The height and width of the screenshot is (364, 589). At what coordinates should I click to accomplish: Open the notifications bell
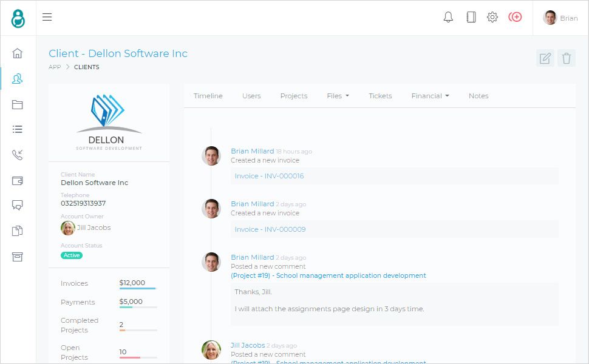point(448,17)
